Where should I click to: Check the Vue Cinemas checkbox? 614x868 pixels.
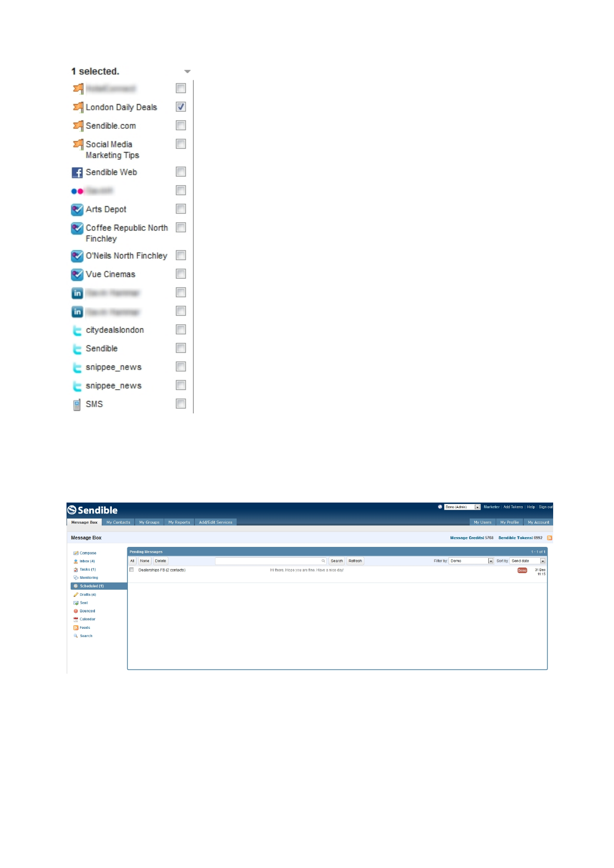(x=181, y=274)
